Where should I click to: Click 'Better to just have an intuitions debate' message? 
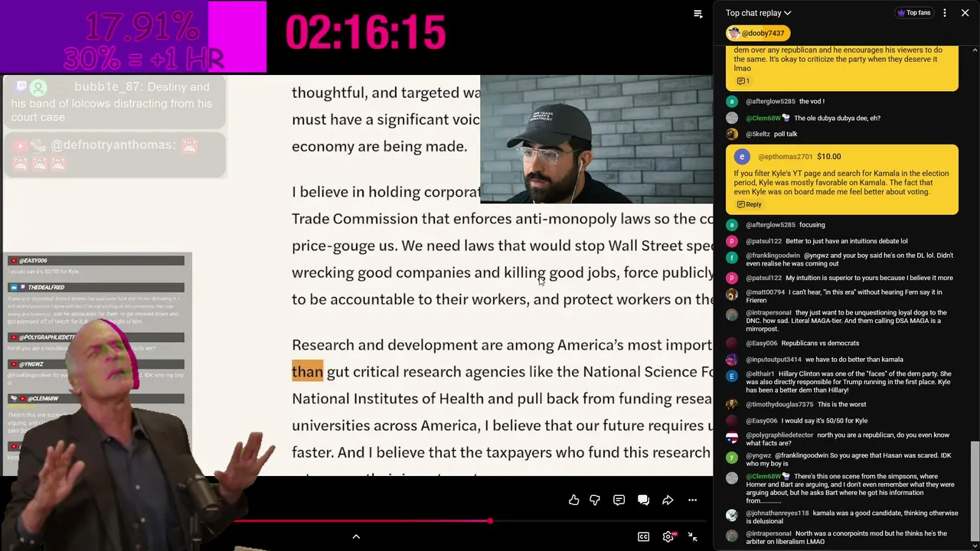[x=847, y=242]
